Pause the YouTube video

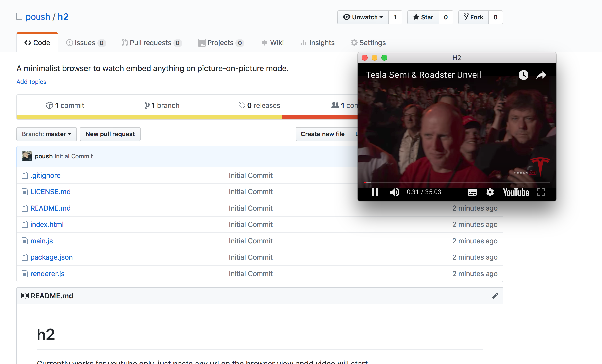375,192
